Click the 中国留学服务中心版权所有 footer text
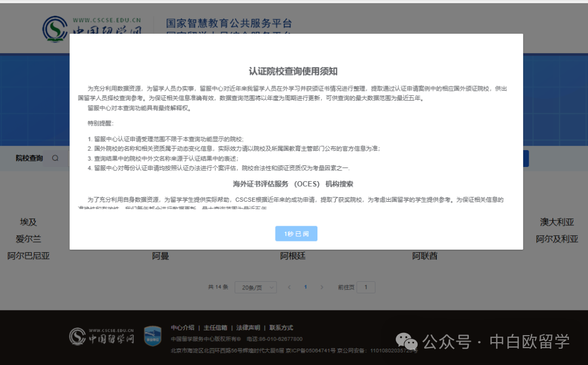The image size is (588, 365). tap(206, 339)
